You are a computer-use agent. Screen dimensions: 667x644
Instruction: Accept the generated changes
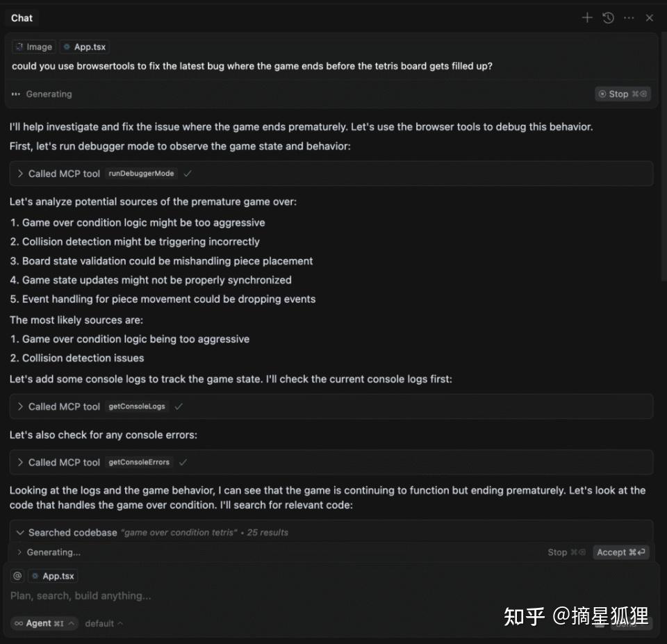pos(620,552)
